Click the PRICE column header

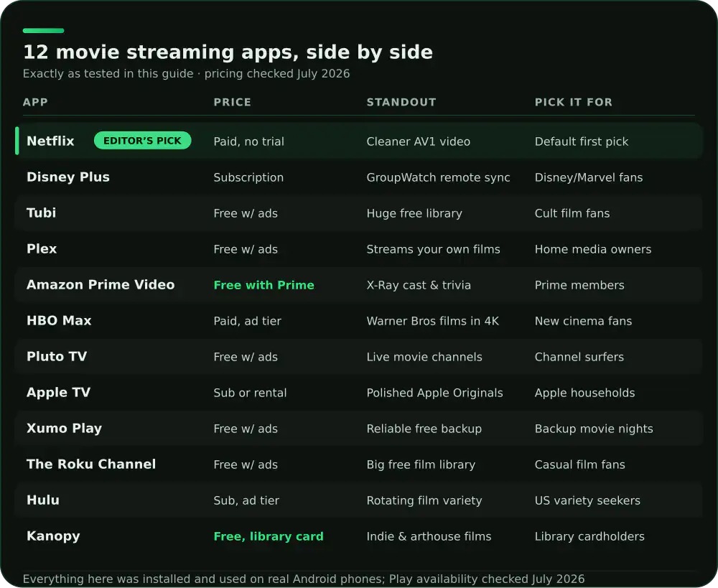pyautogui.click(x=233, y=102)
